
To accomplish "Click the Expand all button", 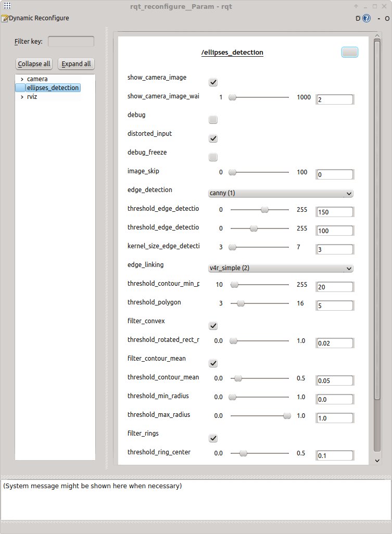I will [76, 64].
